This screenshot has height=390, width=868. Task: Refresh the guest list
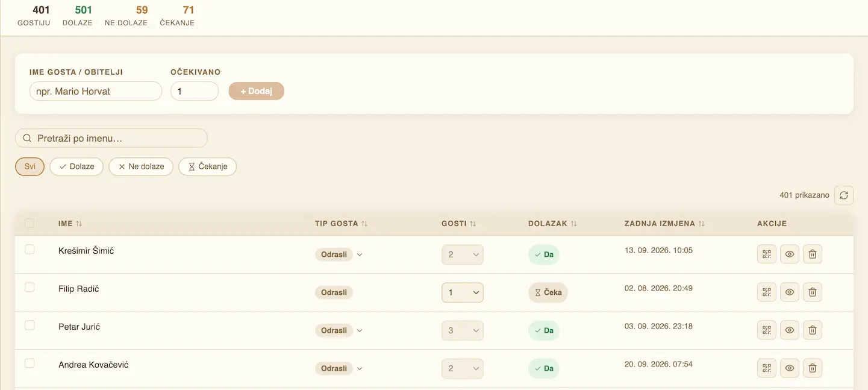point(844,195)
